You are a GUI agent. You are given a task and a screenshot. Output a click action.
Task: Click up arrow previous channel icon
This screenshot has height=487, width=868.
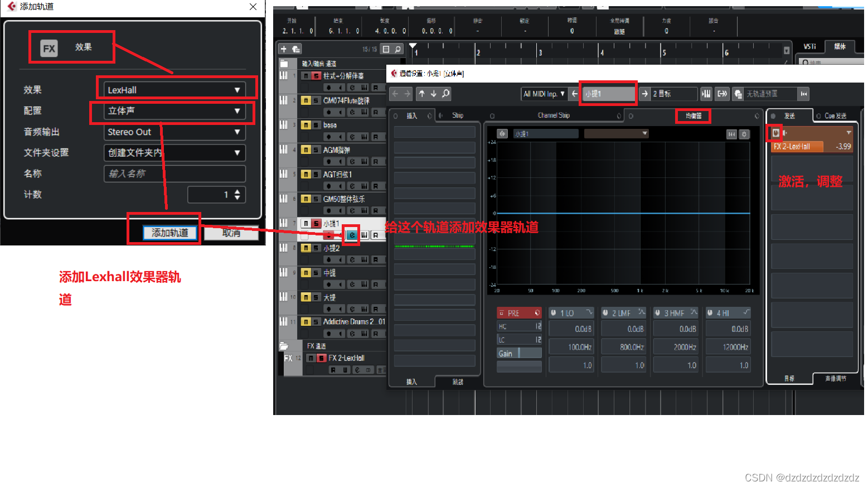421,94
